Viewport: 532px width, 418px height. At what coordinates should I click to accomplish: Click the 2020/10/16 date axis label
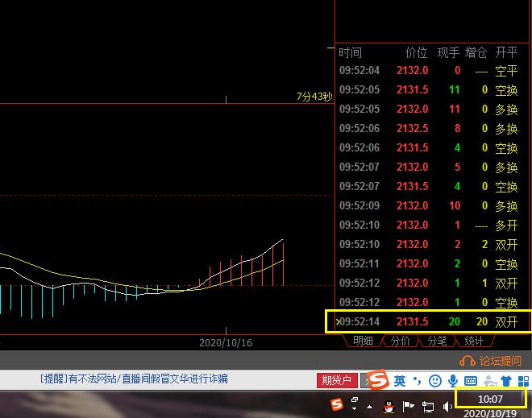(x=226, y=343)
